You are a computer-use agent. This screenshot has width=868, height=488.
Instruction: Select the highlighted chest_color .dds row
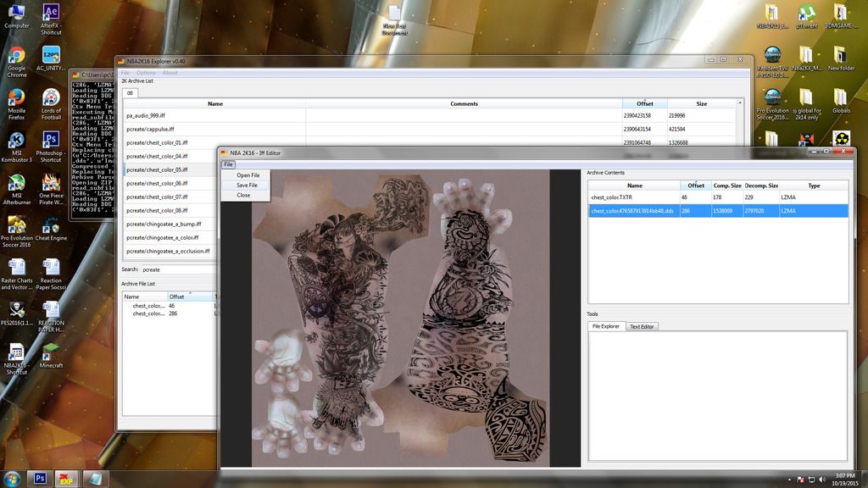pyautogui.click(x=718, y=211)
